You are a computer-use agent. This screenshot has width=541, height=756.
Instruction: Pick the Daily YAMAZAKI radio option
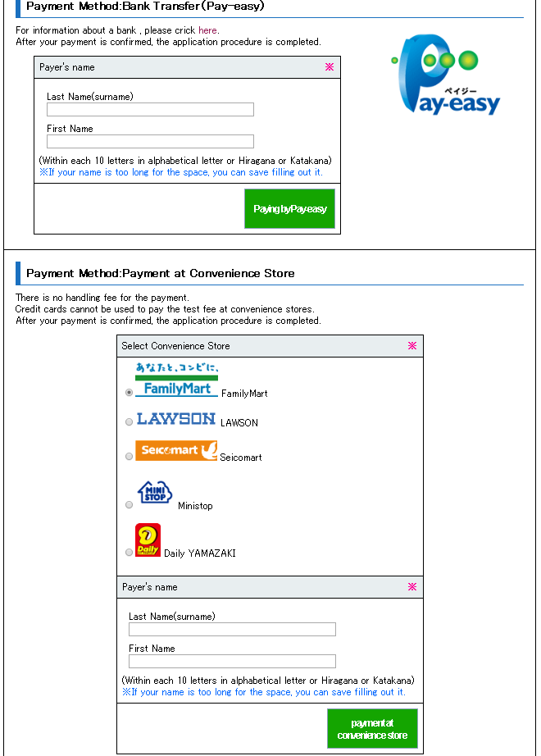129,553
